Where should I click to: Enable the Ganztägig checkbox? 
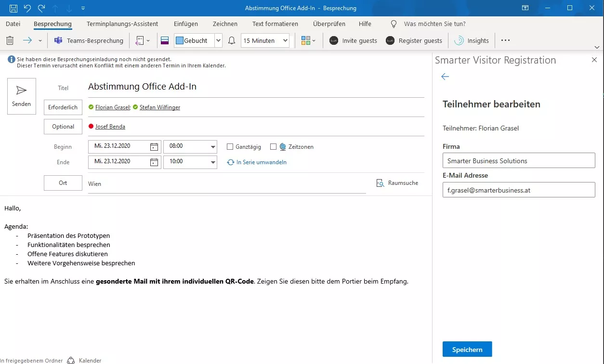(x=230, y=146)
